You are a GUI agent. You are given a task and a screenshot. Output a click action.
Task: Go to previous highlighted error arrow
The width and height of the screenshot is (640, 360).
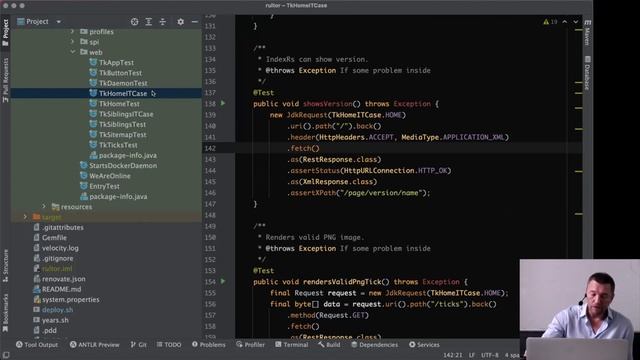(564, 22)
